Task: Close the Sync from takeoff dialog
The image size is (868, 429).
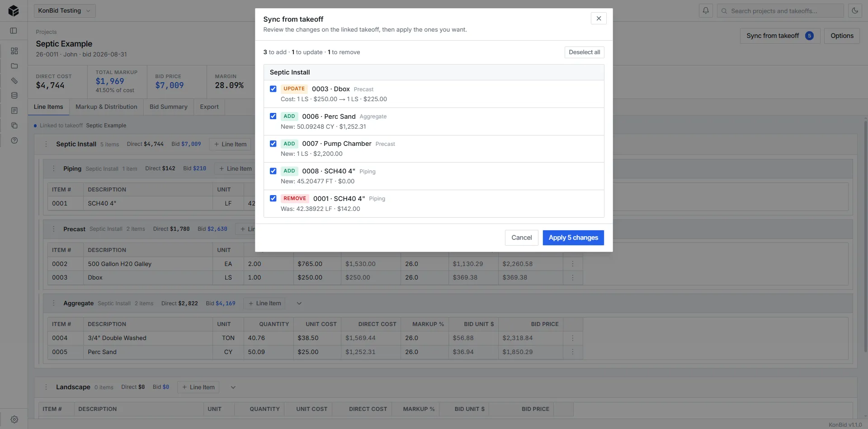Action: 599,19
